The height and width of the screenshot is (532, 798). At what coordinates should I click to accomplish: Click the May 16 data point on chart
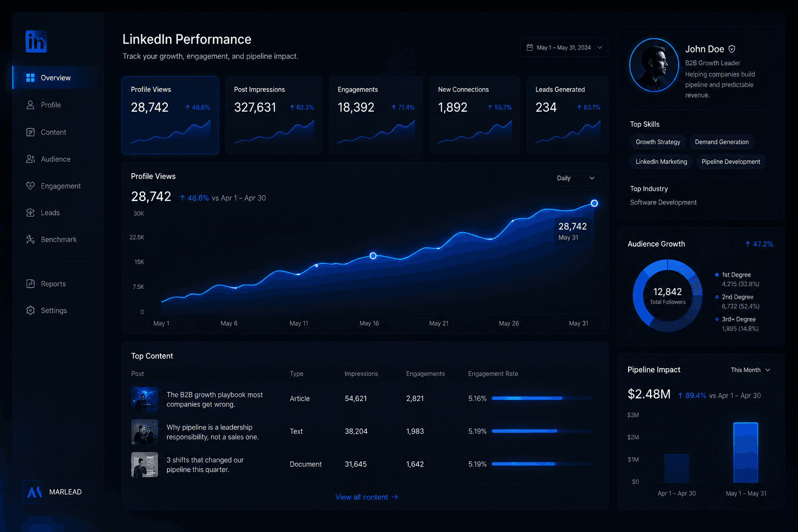click(x=373, y=256)
